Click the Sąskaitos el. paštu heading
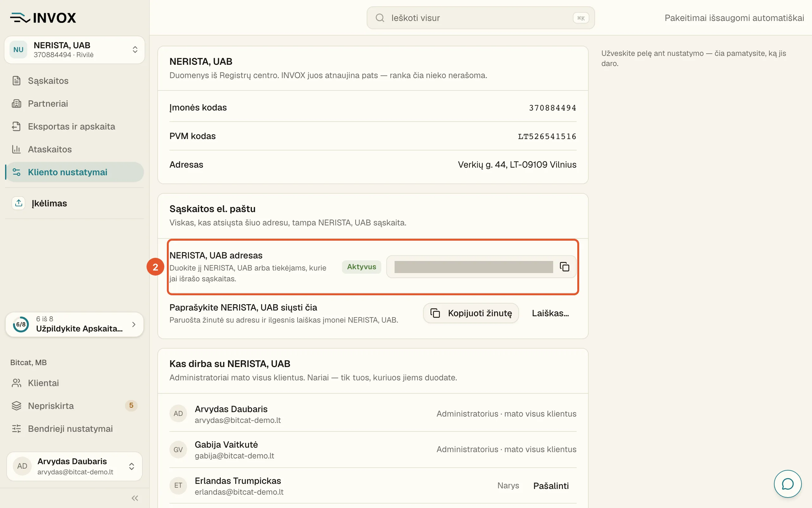The image size is (812, 508). click(213, 209)
